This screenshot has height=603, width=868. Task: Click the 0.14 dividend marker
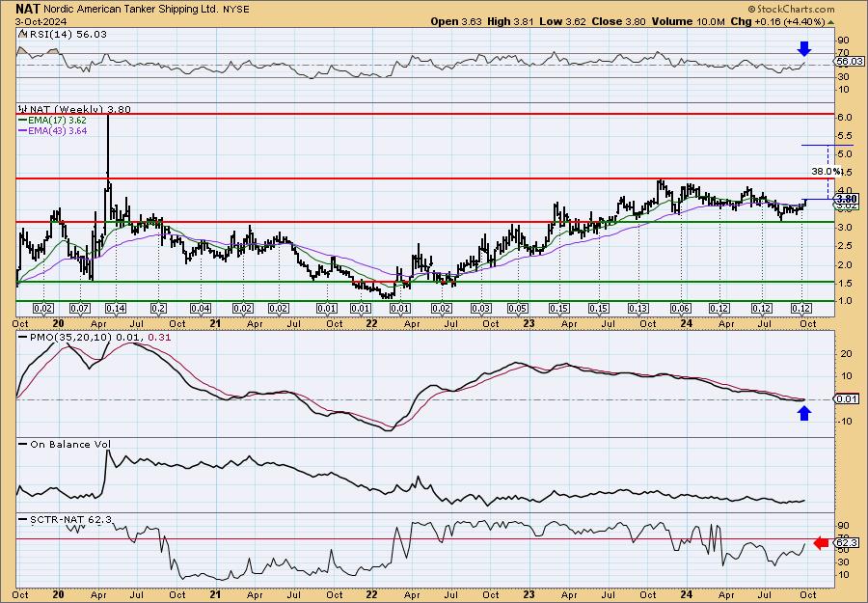pyautogui.click(x=116, y=309)
